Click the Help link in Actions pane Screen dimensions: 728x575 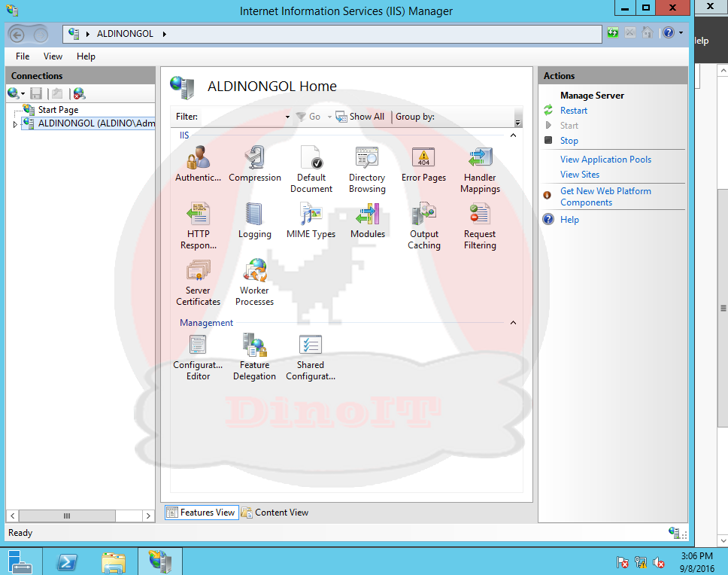click(569, 220)
